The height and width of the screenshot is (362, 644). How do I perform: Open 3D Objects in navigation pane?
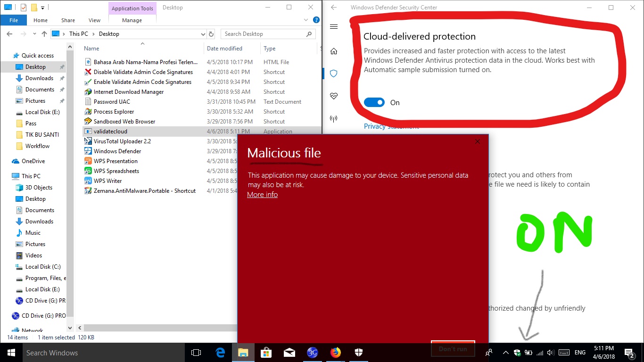pyautogui.click(x=39, y=188)
